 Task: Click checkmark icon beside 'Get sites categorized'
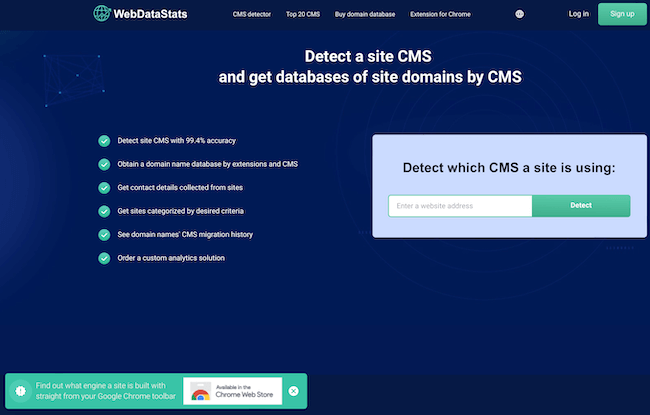click(104, 211)
